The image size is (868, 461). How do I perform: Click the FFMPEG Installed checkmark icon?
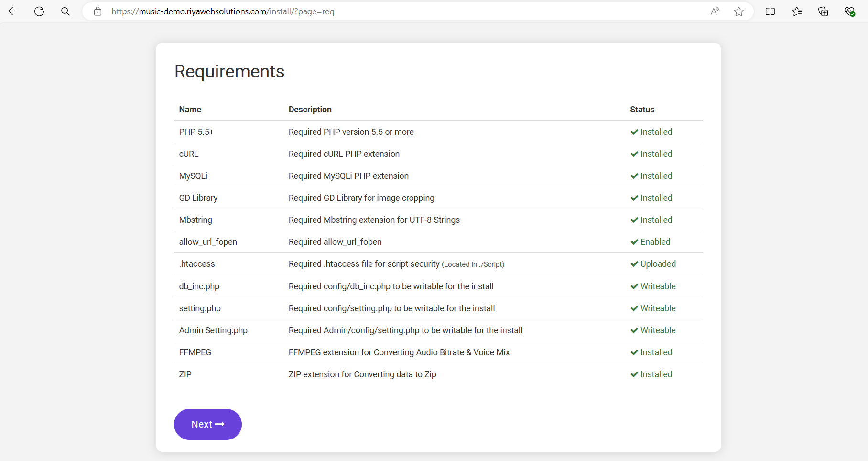pos(634,352)
